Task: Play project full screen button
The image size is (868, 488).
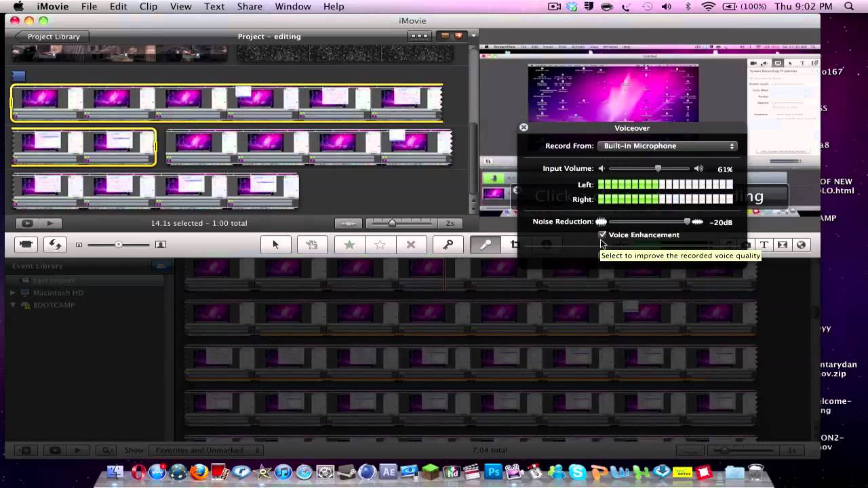Action: tap(27, 223)
